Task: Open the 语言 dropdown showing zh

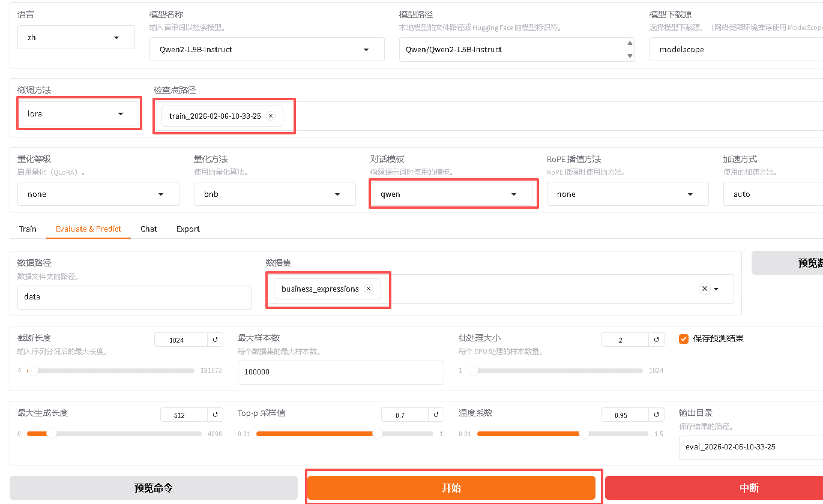Action: [76, 37]
